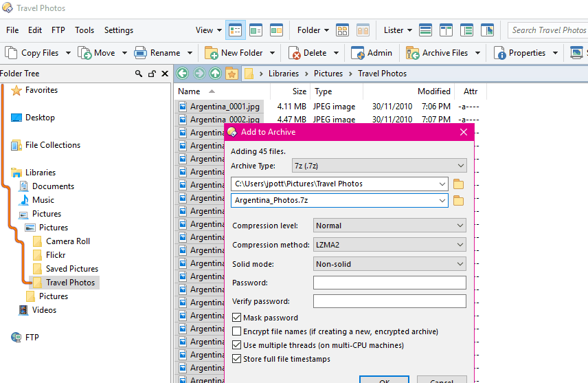This screenshot has height=383, width=588.
Task: Select Argentina_0001.jpg file
Action: (x=225, y=107)
